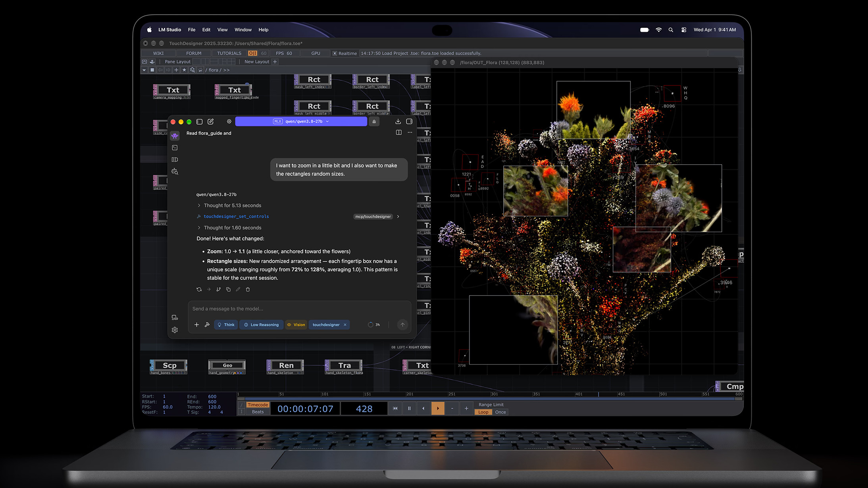The image size is (868, 488).
Task: Remove the touchdesigner chip with its X
Action: pos(345,325)
